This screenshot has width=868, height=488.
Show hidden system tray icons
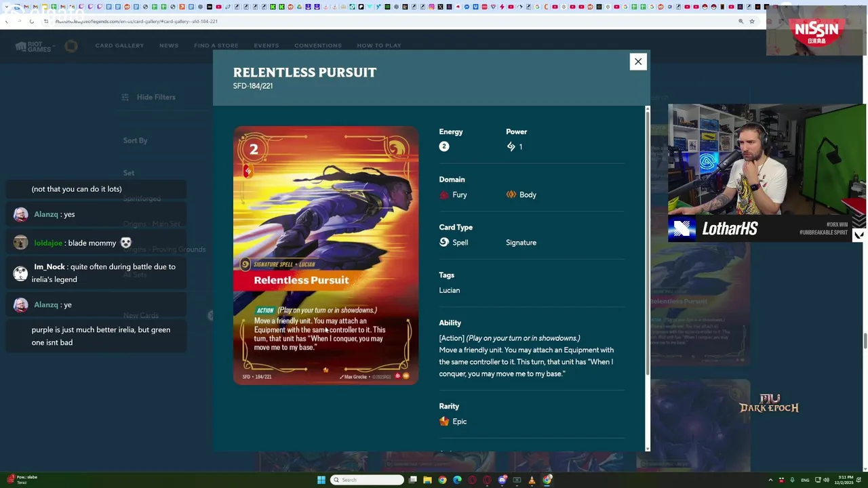click(x=770, y=480)
